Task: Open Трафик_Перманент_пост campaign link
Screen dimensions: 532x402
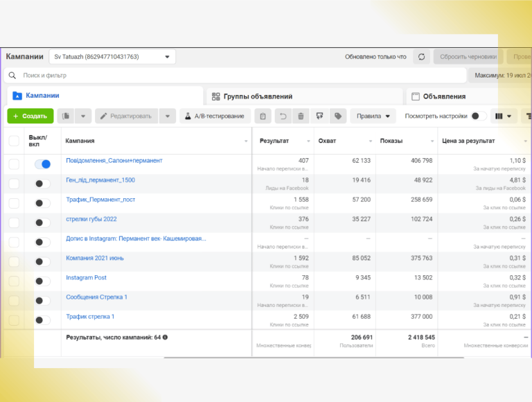Action: (100, 200)
